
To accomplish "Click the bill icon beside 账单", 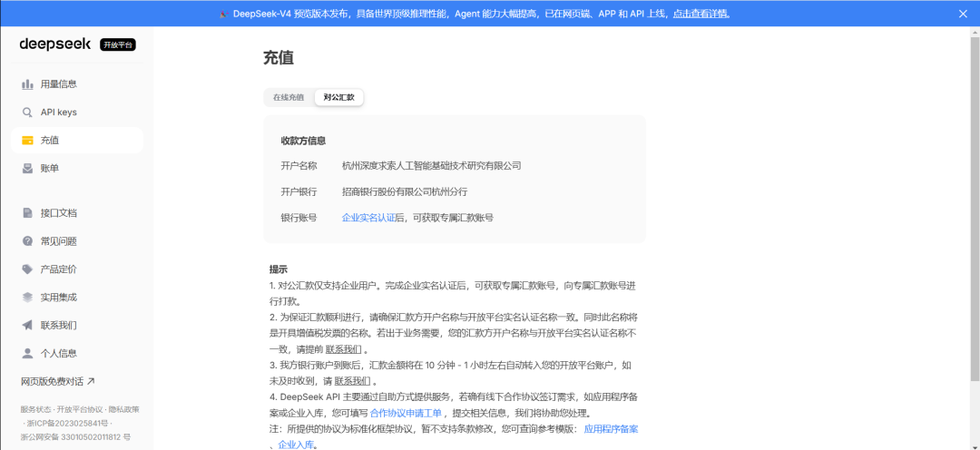I will coord(27,169).
